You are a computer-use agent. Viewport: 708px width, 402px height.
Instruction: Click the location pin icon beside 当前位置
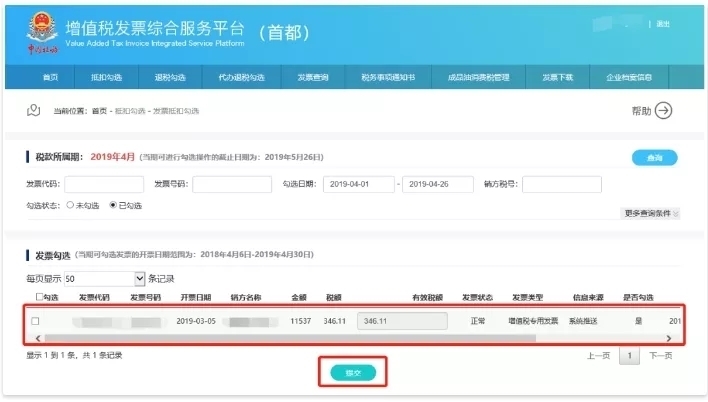tap(33, 110)
